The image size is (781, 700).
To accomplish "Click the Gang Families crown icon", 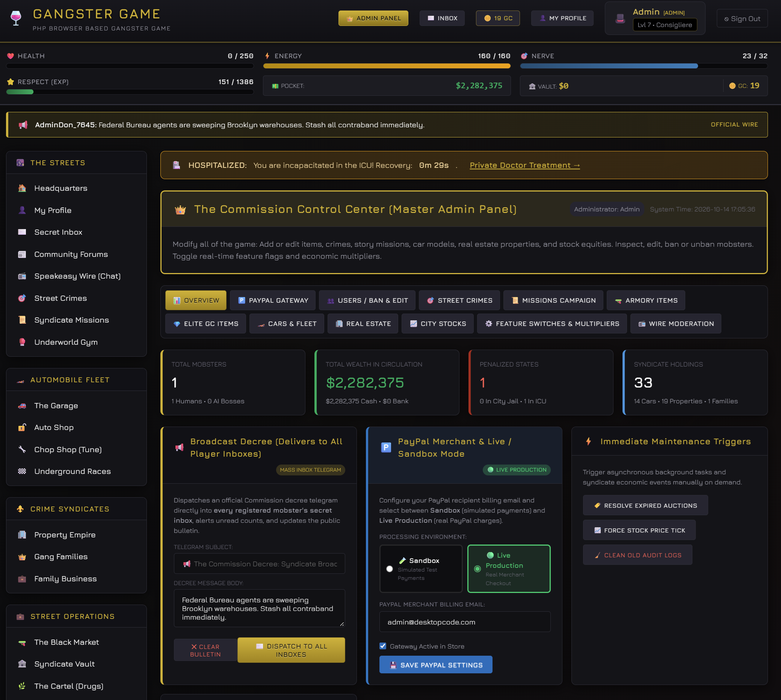I will coord(22,557).
